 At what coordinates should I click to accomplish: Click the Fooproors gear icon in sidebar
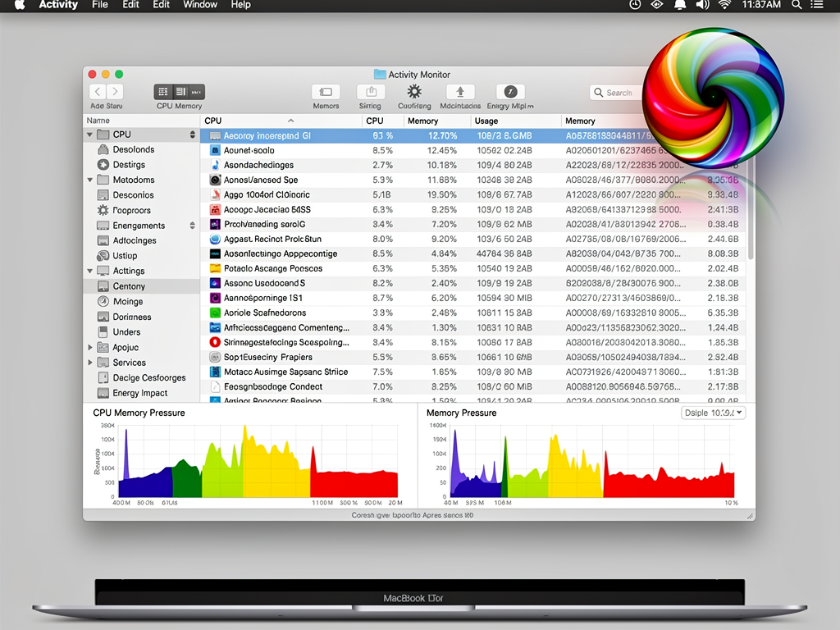click(x=103, y=210)
